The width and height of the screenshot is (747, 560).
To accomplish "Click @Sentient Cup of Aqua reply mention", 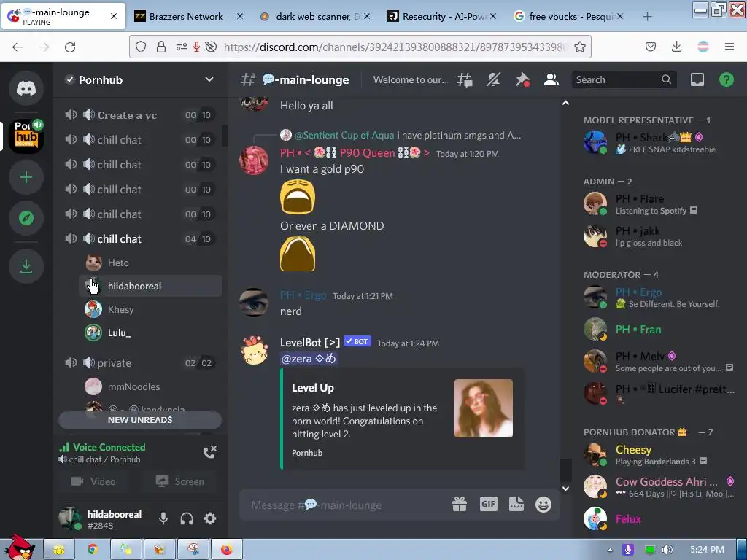I will 344,135.
